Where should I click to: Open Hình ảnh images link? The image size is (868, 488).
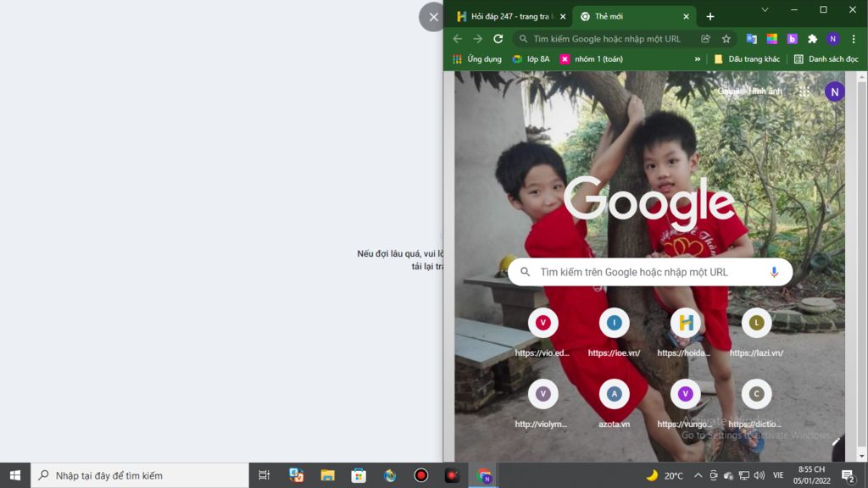pos(766,91)
